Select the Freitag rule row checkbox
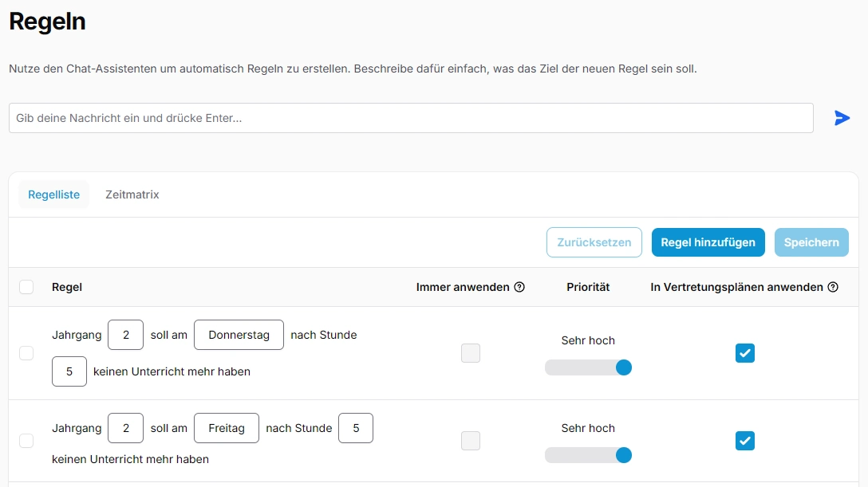 click(x=26, y=441)
